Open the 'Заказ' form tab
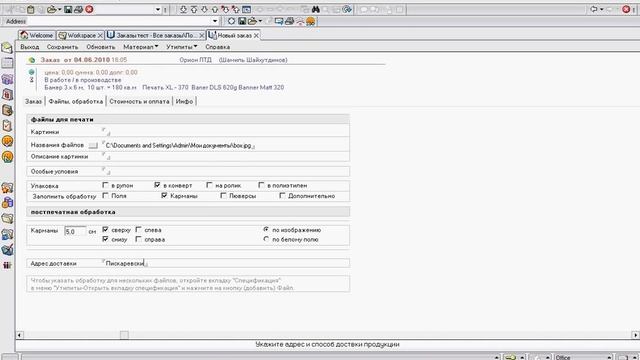The height and width of the screenshot is (360, 640). (x=33, y=101)
